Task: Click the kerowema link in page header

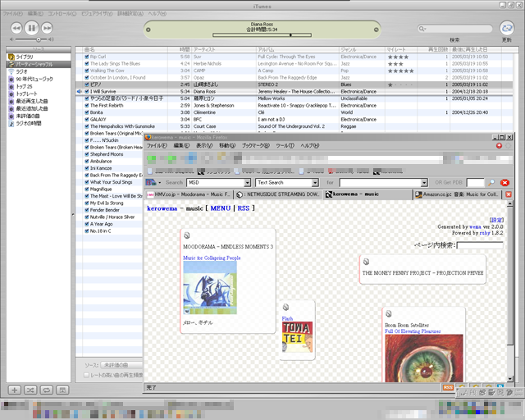Action: point(162,208)
